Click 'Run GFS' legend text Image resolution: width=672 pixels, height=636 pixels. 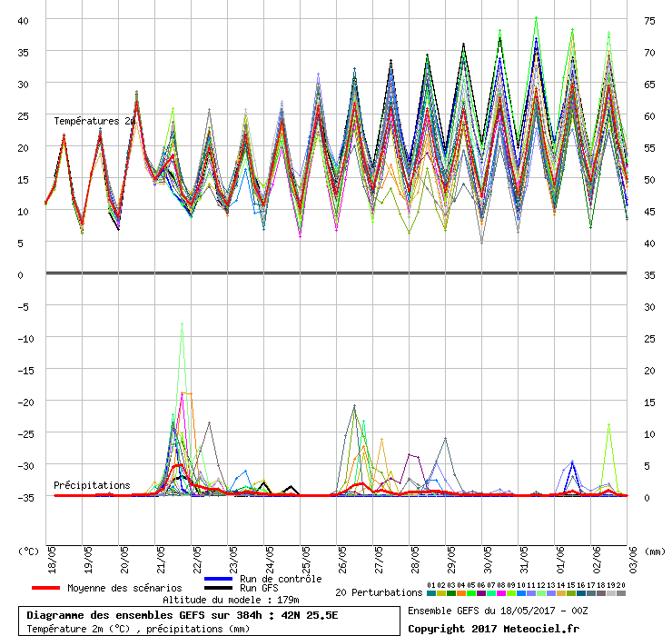[x=259, y=588]
